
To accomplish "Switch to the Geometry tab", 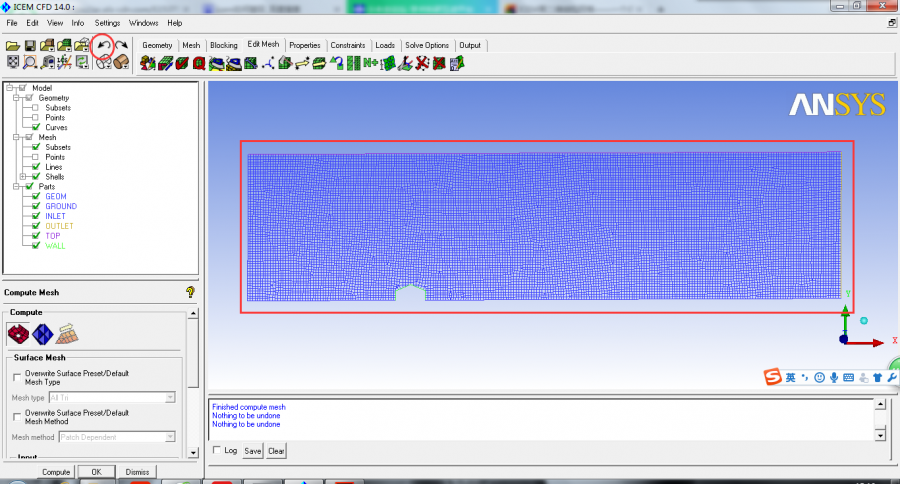I will point(157,45).
